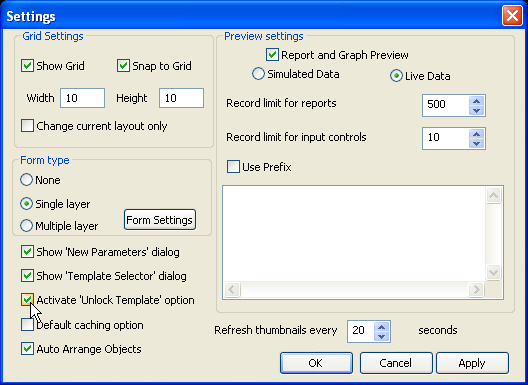Toggle Auto Arrange Objects checkbox
The width and height of the screenshot is (528, 385).
pos(27,349)
